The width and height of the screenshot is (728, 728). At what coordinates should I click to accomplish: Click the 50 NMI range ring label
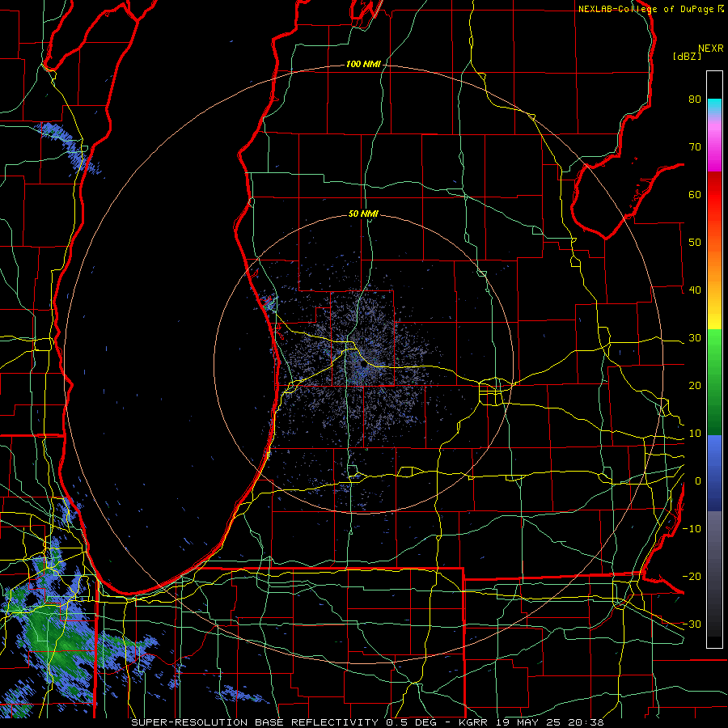click(x=363, y=214)
